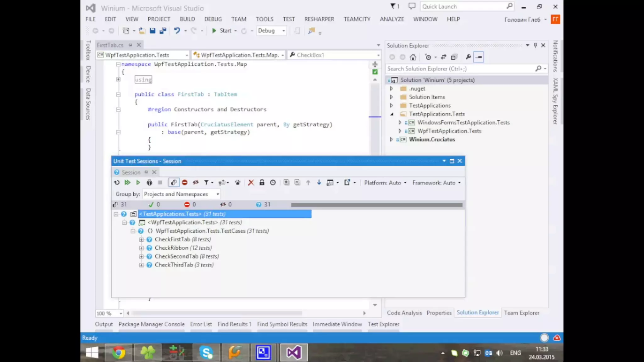Expand the Winium.Cruciatus project node
This screenshot has height=362, width=644.
click(x=391, y=140)
